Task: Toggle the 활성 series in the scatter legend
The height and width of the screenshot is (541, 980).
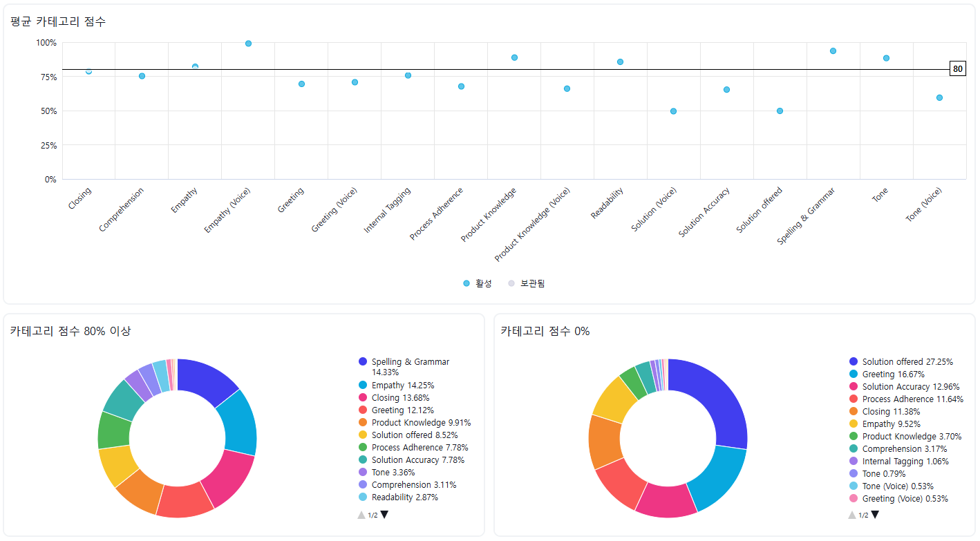Action: coord(478,284)
